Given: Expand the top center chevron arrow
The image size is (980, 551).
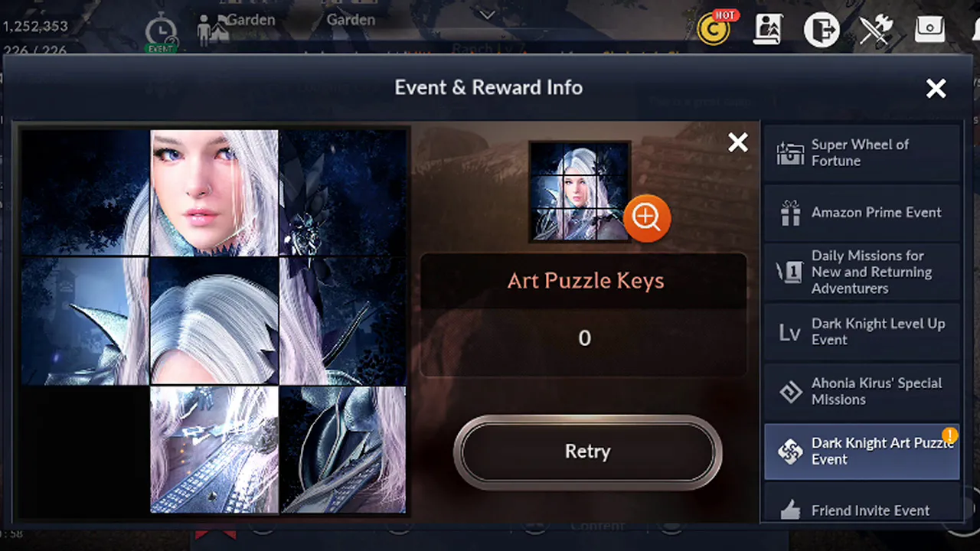Looking at the screenshot, I should (x=487, y=14).
